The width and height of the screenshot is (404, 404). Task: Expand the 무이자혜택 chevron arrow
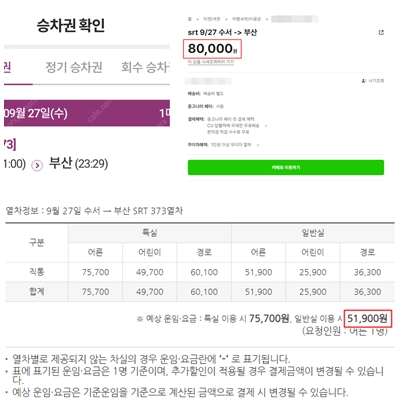258,145
